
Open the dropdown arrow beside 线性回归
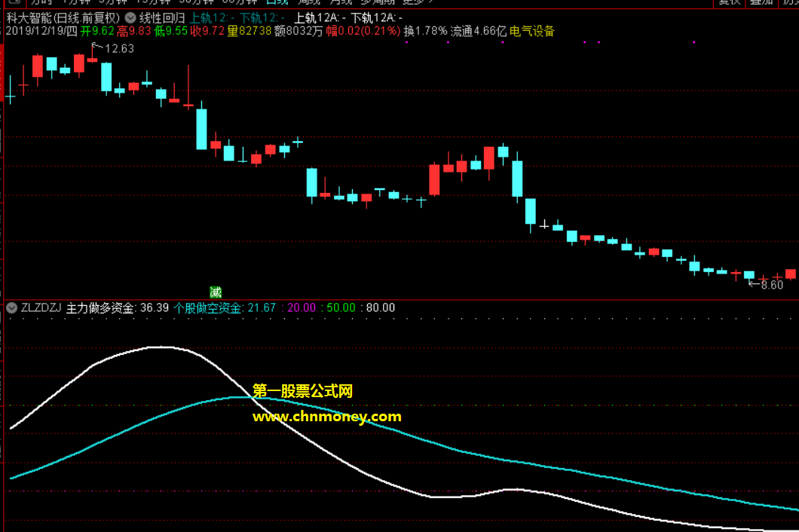(x=130, y=18)
